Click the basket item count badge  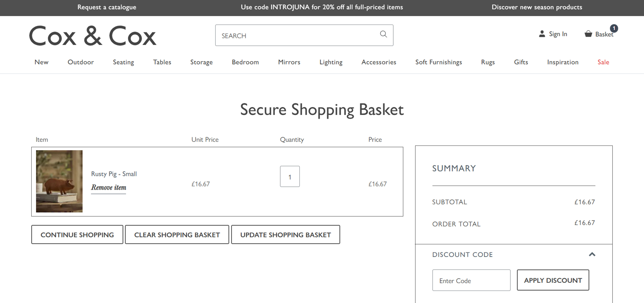pos(614,28)
